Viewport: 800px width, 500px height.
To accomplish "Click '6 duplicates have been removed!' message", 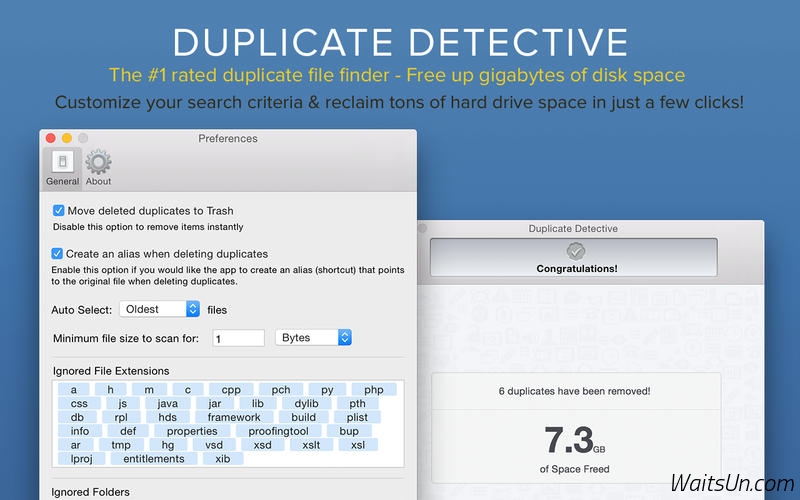I will pyautogui.click(x=574, y=391).
